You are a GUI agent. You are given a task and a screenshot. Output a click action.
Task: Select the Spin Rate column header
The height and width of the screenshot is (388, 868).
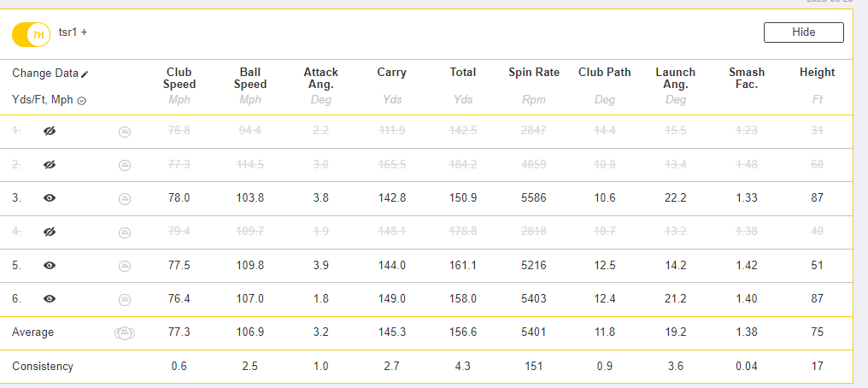click(534, 72)
